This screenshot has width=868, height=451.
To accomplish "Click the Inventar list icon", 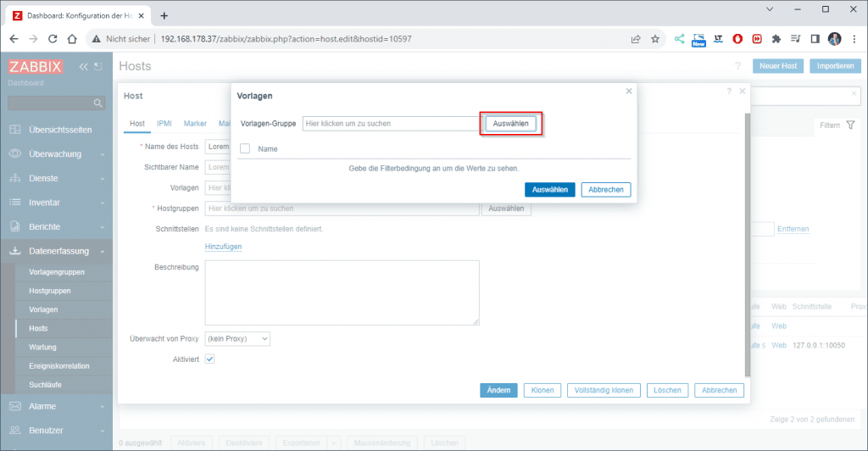I will pos(14,203).
